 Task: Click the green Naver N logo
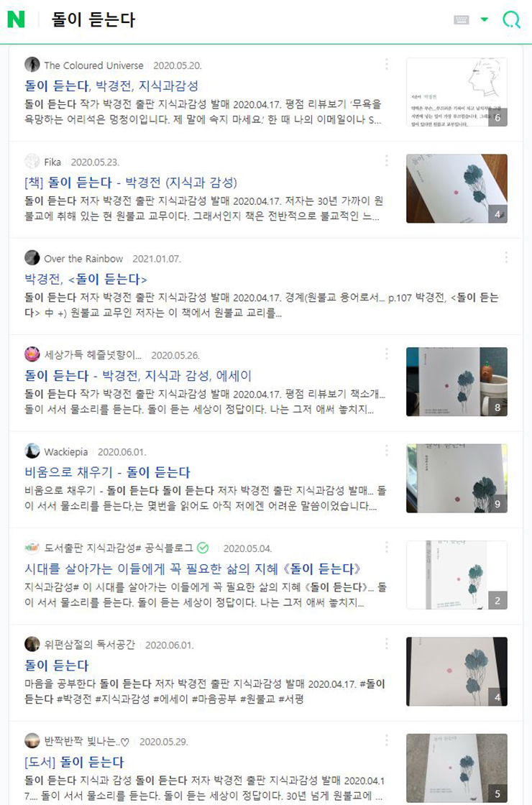tap(16, 19)
